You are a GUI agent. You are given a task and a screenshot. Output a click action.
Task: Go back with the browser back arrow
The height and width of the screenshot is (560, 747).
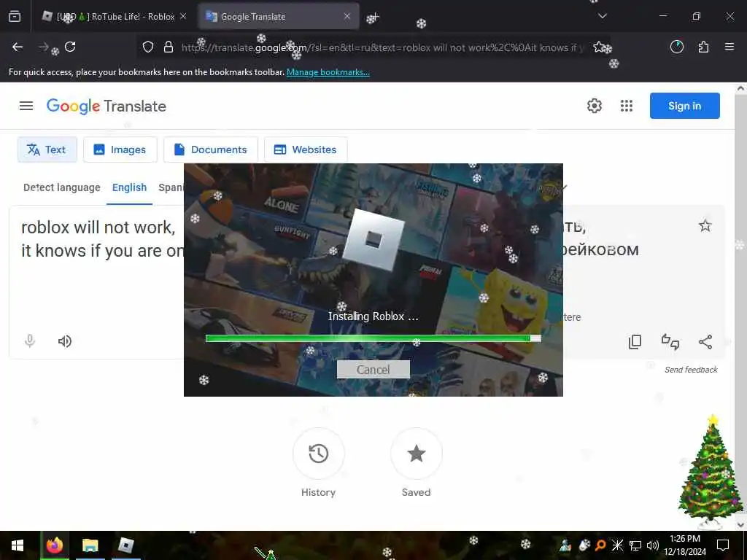coord(18,47)
